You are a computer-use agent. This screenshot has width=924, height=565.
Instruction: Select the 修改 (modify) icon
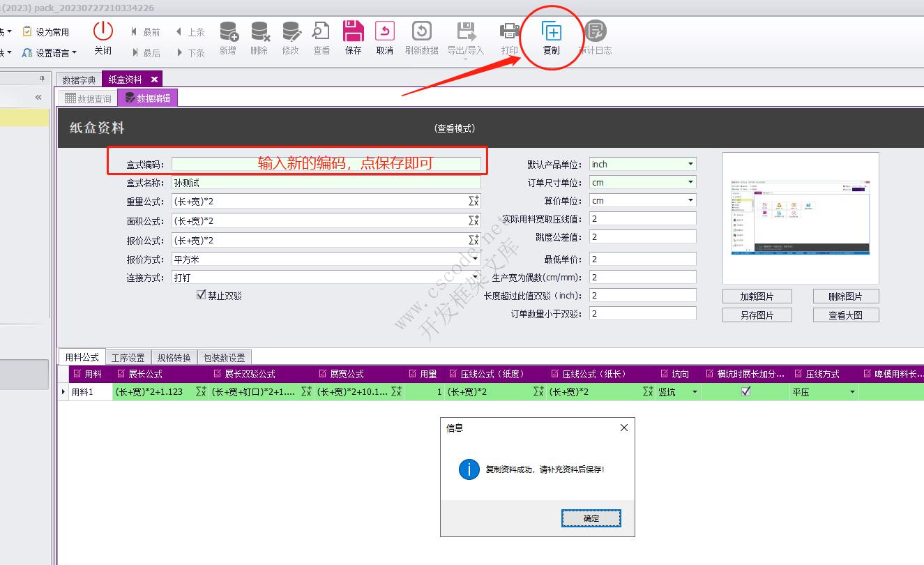pos(290,38)
